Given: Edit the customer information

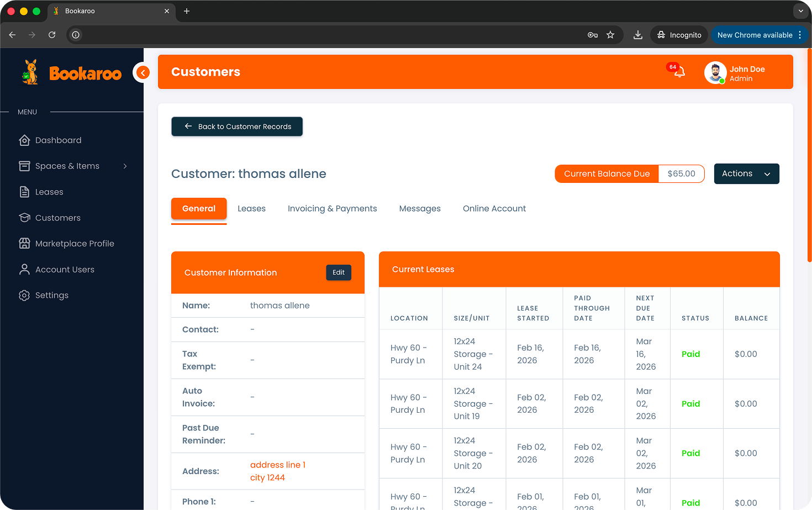Looking at the screenshot, I should click(x=338, y=272).
